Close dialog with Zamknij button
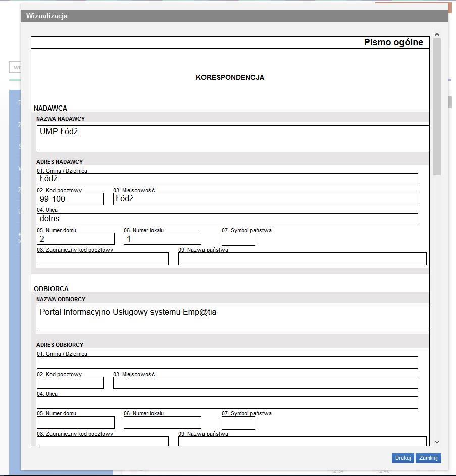 click(x=428, y=458)
